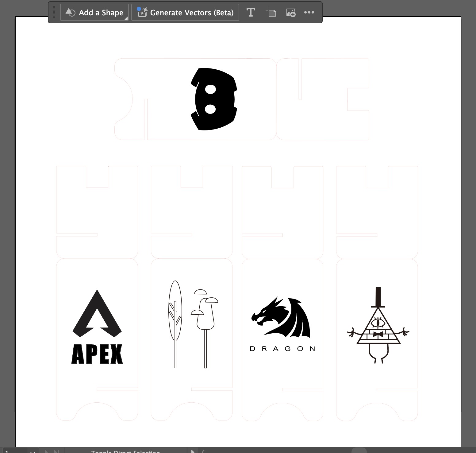Go to next artboard arrow

point(46,451)
